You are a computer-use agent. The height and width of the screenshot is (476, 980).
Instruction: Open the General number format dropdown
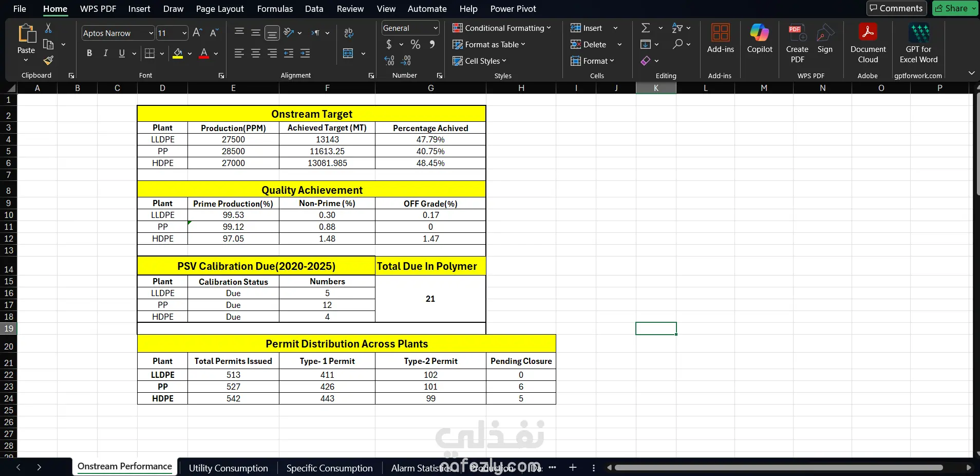(x=436, y=28)
